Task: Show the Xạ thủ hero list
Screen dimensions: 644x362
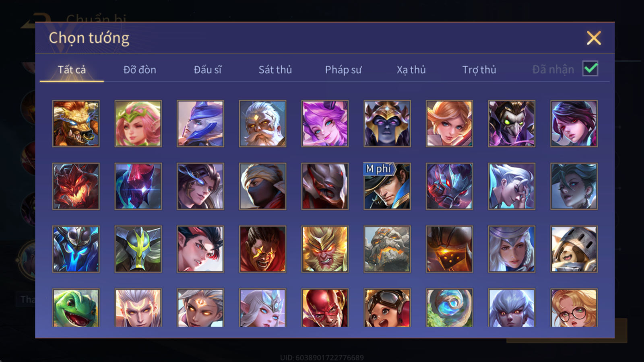Action: click(411, 70)
